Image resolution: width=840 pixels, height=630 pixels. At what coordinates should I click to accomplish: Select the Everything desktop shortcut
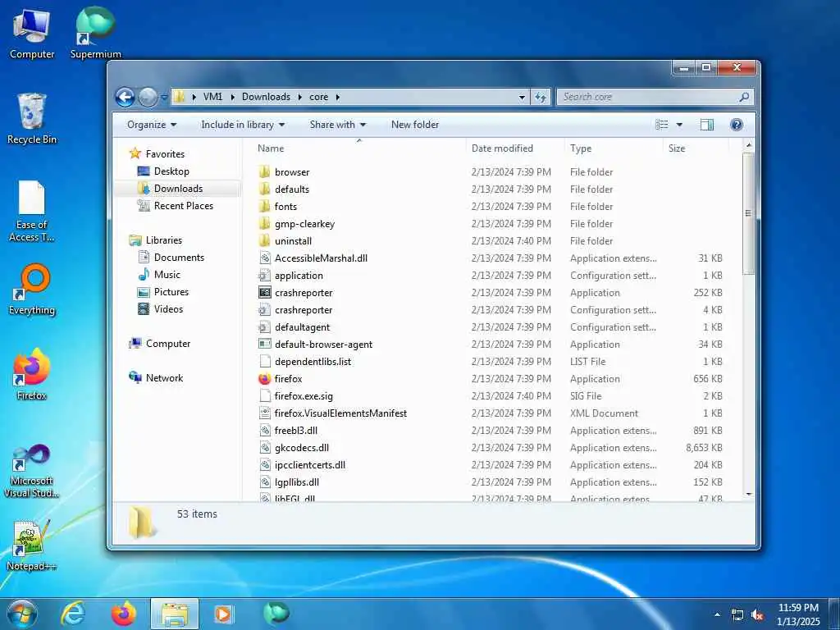32,290
